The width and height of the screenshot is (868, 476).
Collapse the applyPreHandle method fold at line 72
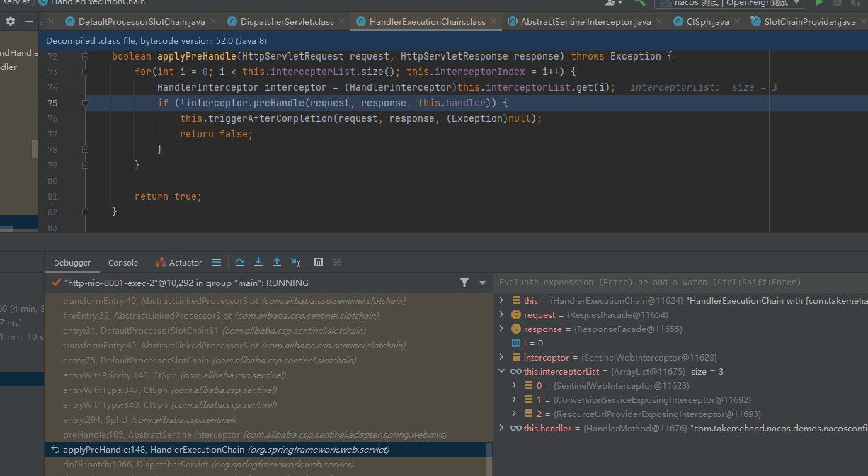tap(85, 56)
